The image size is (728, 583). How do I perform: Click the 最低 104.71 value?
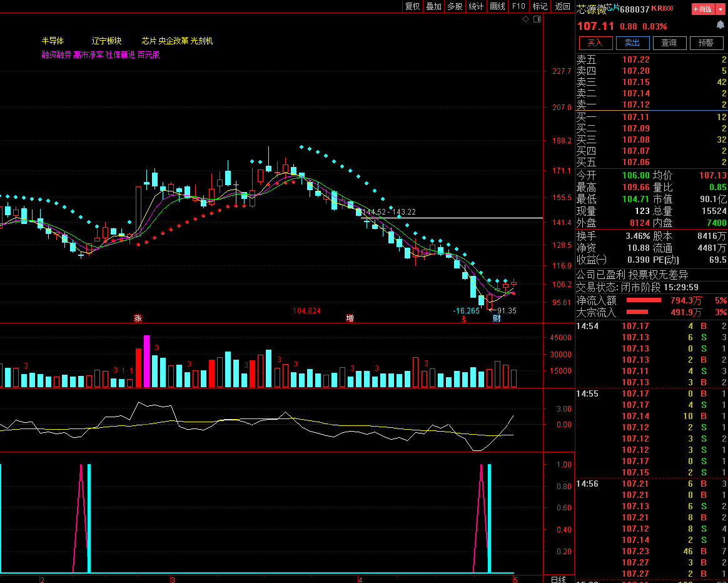636,199
